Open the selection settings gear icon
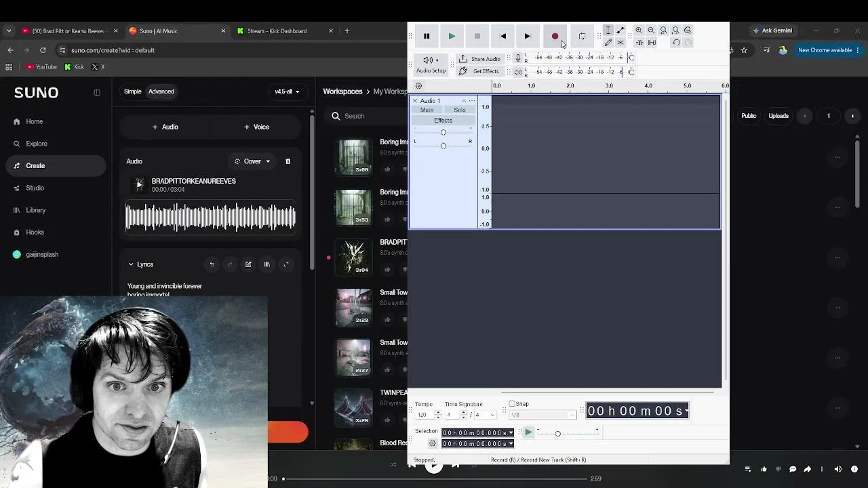The height and width of the screenshot is (488, 868). pos(433,444)
